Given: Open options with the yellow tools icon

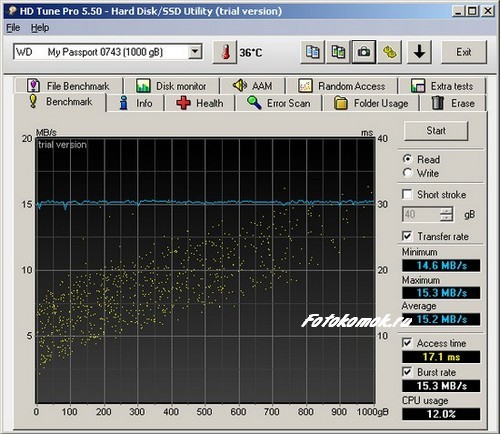Looking at the screenshot, I should (389, 52).
